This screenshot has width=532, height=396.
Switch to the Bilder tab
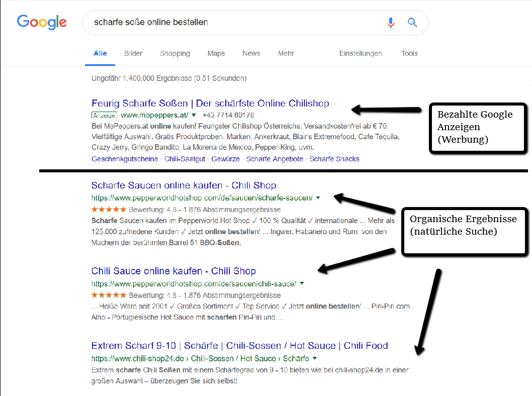pyautogui.click(x=133, y=53)
